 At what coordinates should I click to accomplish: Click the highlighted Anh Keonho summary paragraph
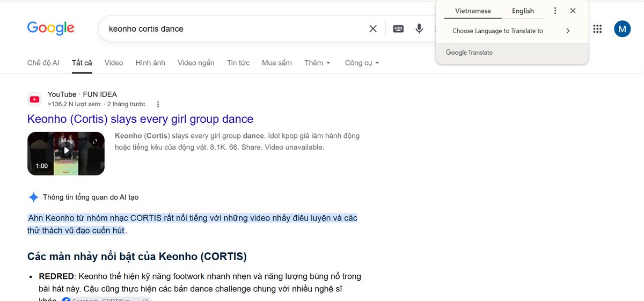pos(192,224)
